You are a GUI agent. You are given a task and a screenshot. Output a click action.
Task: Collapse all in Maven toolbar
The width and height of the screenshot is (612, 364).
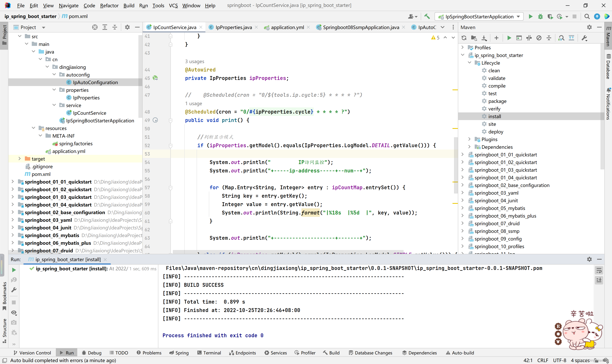tap(549, 38)
